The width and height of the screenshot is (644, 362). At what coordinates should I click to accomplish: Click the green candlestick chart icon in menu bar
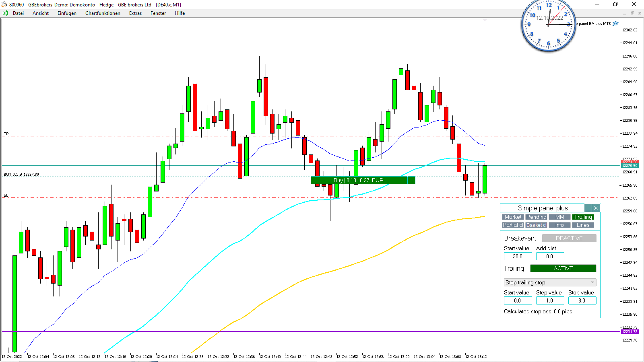(5, 13)
